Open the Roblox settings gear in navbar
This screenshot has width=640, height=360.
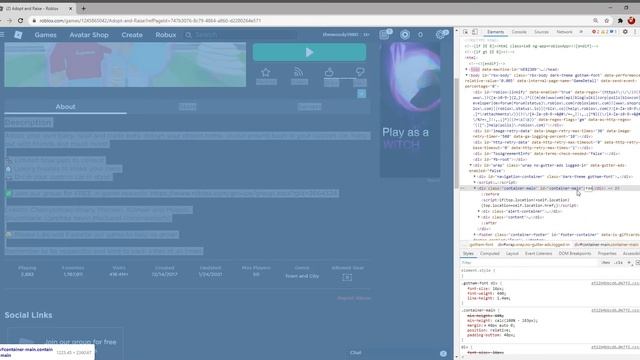pos(440,35)
